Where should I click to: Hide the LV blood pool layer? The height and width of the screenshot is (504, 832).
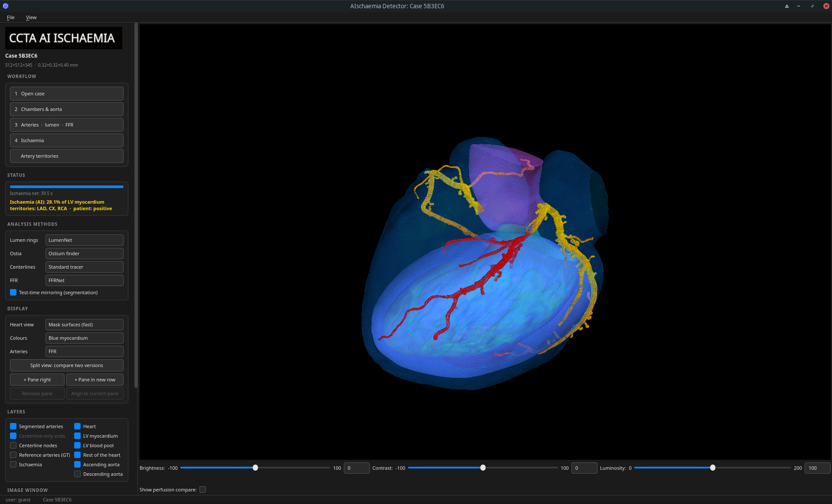coord(78,445)
